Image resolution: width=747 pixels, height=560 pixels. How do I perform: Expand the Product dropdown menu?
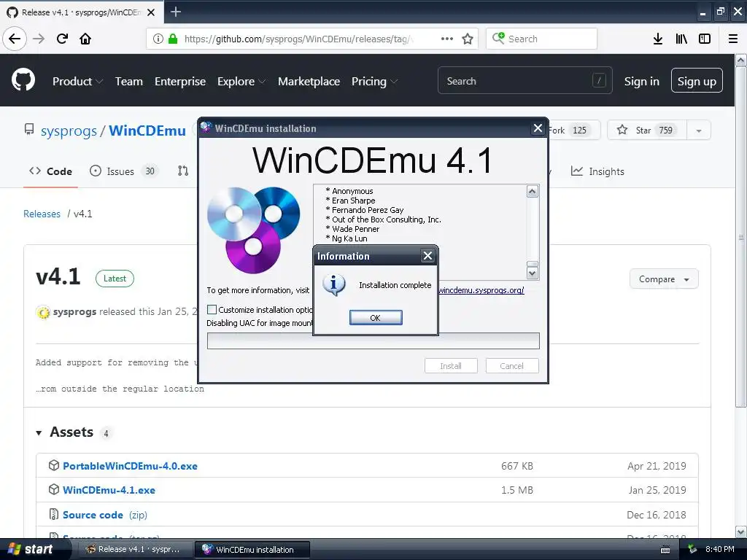(x=77, y=82)
